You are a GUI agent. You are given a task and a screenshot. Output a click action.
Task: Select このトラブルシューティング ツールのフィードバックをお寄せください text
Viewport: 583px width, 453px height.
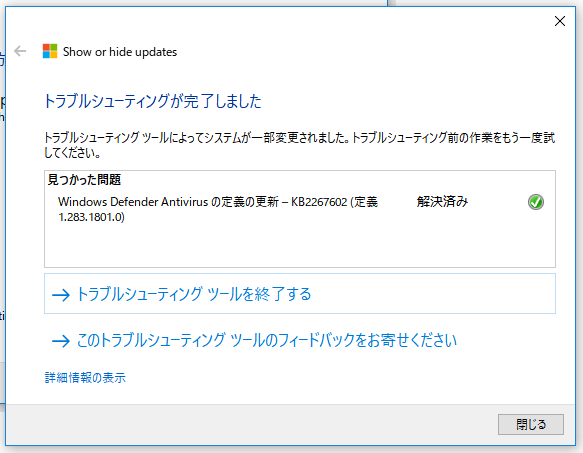pyautogui.click(x=267, y=340)
